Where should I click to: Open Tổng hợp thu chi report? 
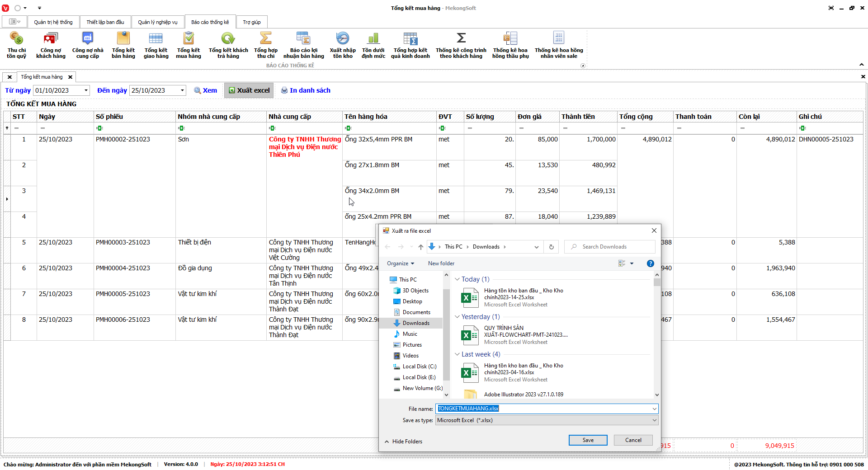265,45
